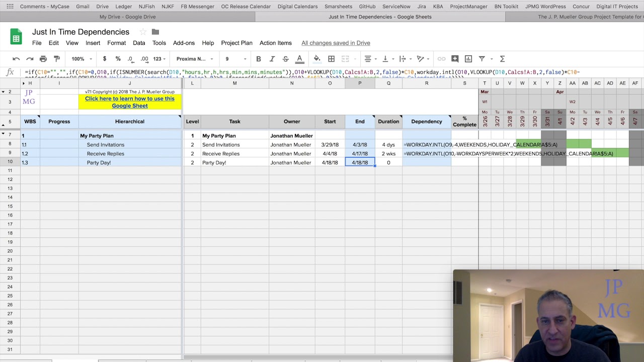Open the Google Sheets home icon
The image size is (644, 362).
coord(16,37)
